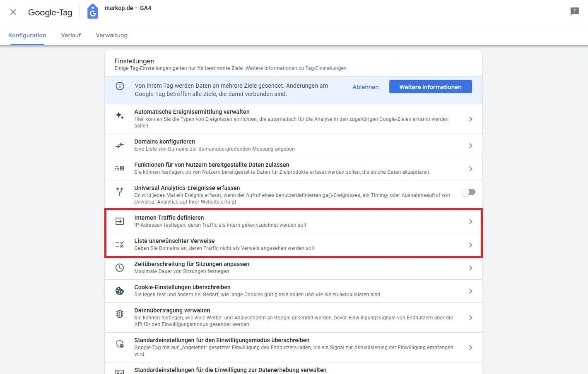The image size is (588, 374).
Task: Click the branching-arrows icon for Universal Analytics-Ereignisse
Action: click(119, 192)
